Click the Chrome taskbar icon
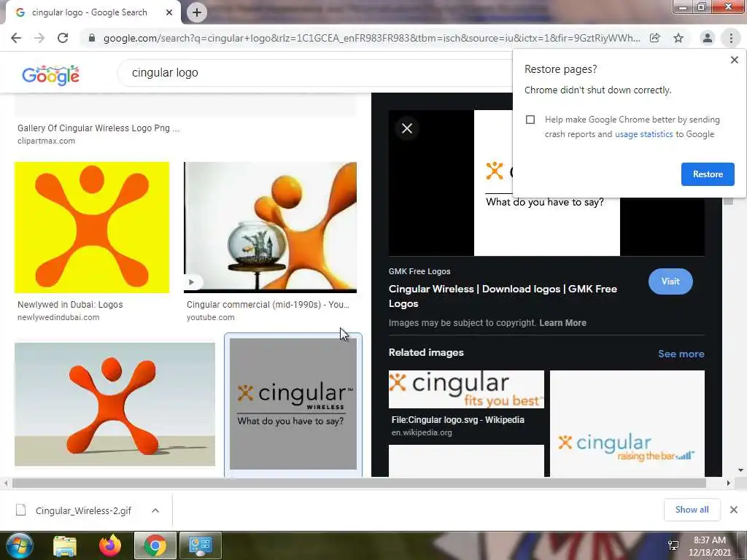Viewport: 747px width, 560px height. coord(155,545)
